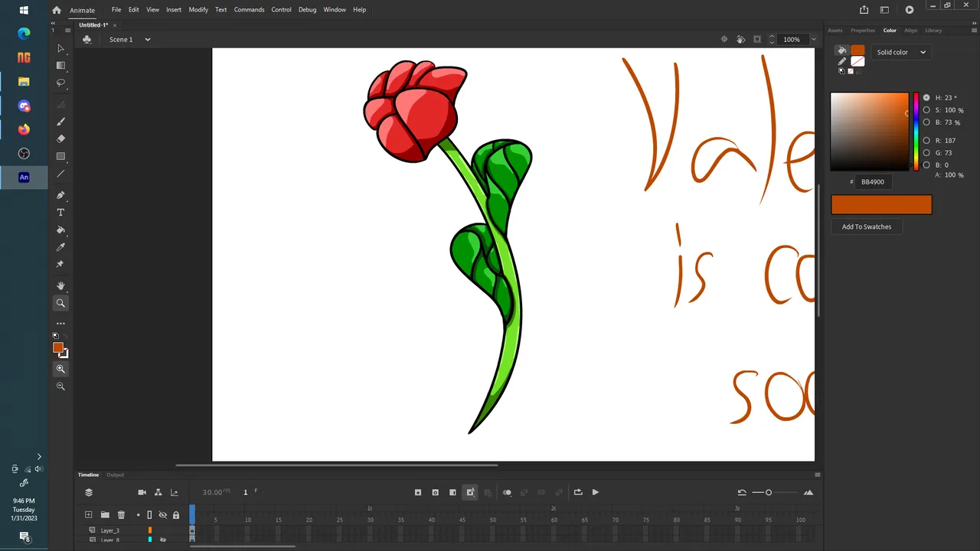980x551 pixels.
Task: Open the Insert menu
Action: [174, 10]
